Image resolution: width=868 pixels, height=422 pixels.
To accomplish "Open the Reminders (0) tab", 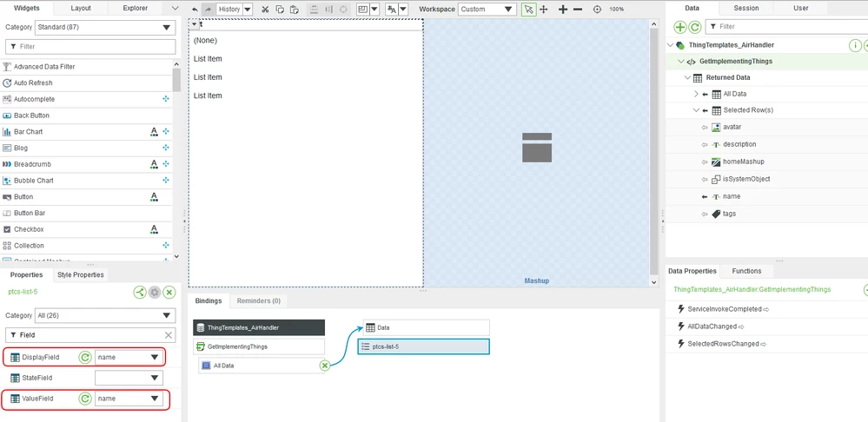I will pos(259,301).
